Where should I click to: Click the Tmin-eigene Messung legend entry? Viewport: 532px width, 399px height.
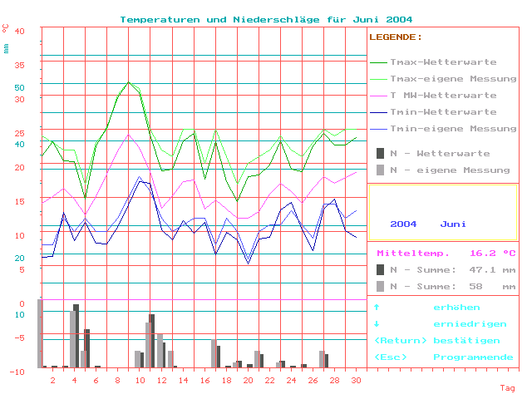pos(443,129)
